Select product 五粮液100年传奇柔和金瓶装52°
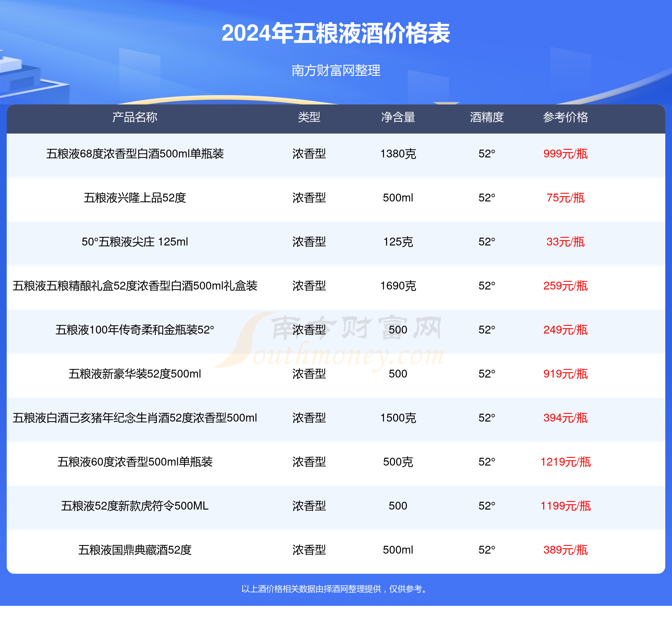 pos(135,330)
